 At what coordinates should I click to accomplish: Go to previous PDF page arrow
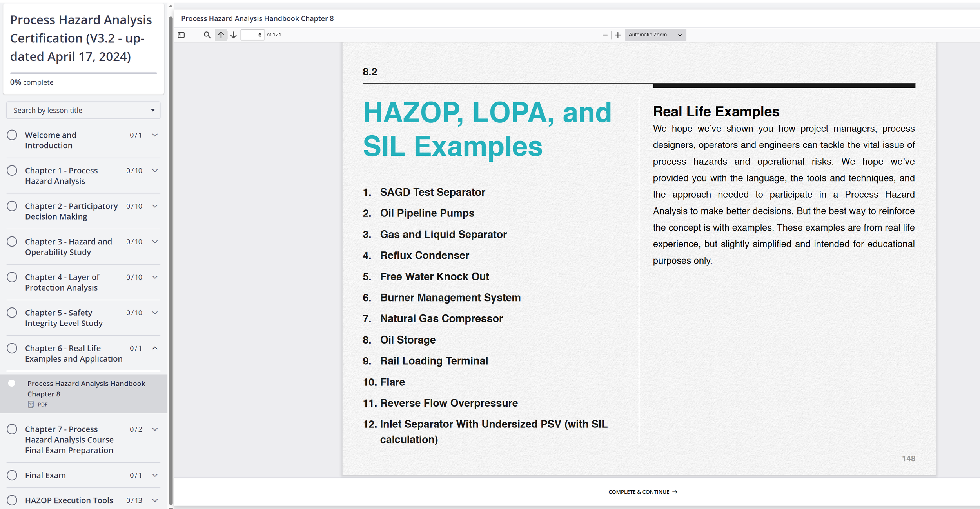[221, 35]
